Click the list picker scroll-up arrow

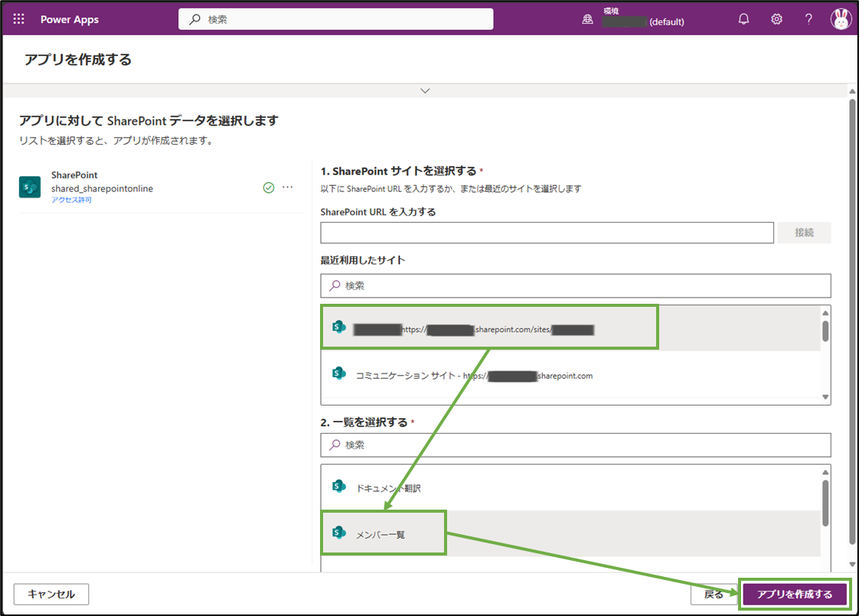(x=825, y=472)
